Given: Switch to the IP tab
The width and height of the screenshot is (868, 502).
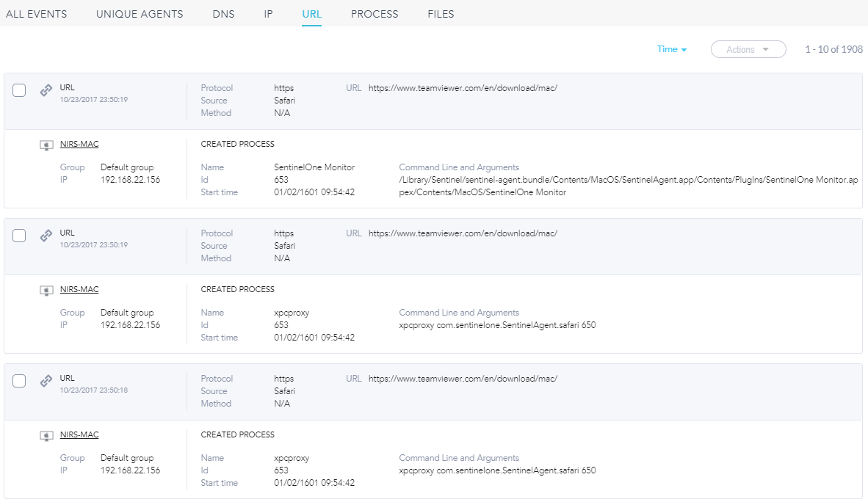Looking at the screenshot, I should point(268,14).
